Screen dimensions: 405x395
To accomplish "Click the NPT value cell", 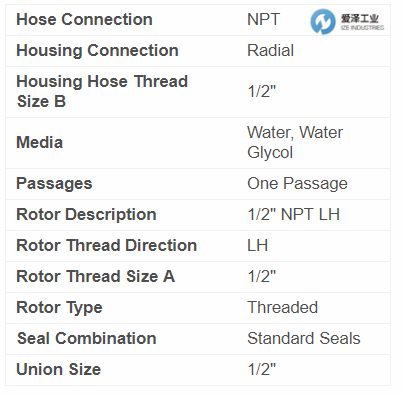I will 263,19.
